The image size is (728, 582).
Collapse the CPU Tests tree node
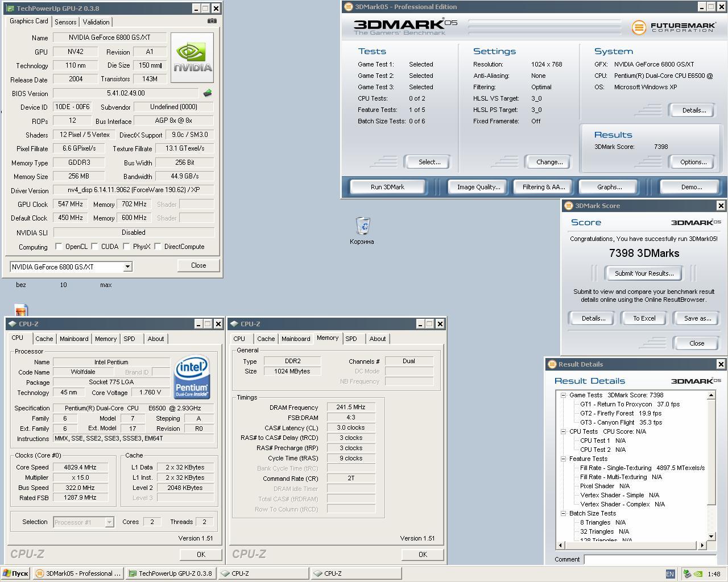[563, 431]
